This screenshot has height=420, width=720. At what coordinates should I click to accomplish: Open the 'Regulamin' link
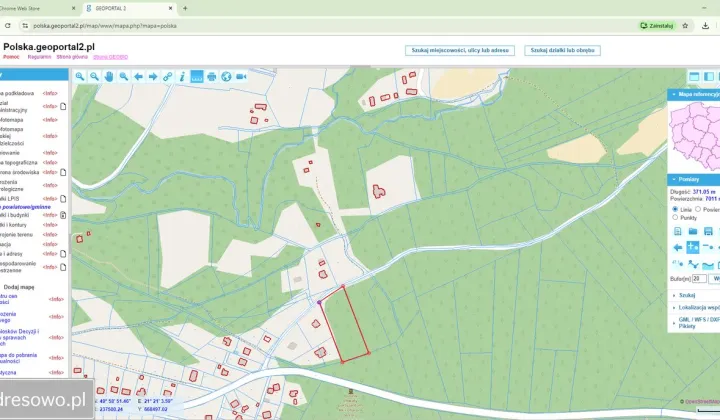coord(39,57)
